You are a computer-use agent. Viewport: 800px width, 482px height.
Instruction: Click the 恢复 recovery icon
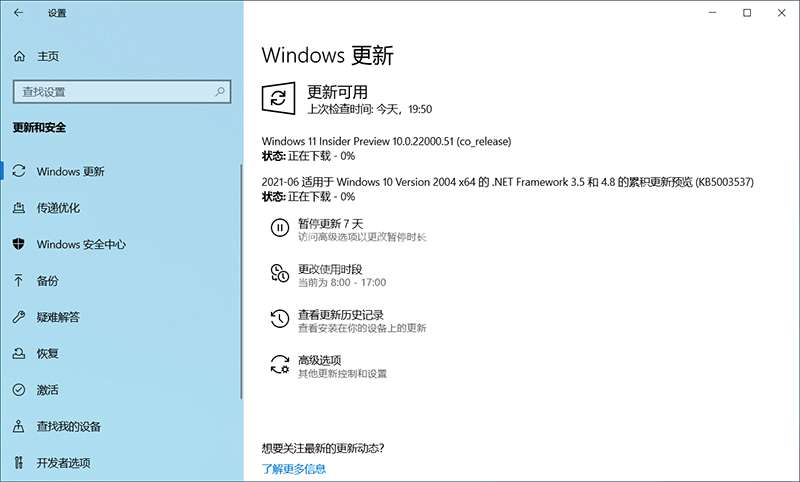[x=19, y=353]
